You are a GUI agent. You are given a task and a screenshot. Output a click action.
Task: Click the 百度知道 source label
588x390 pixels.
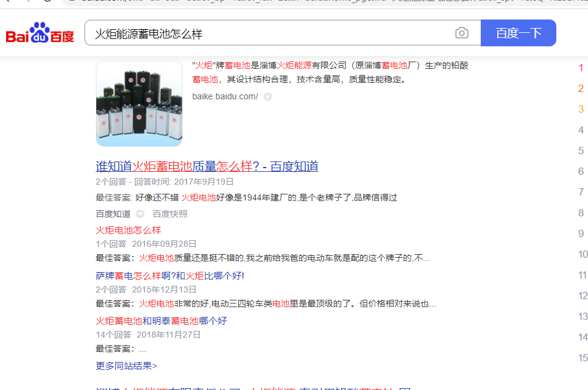(113, 214)
